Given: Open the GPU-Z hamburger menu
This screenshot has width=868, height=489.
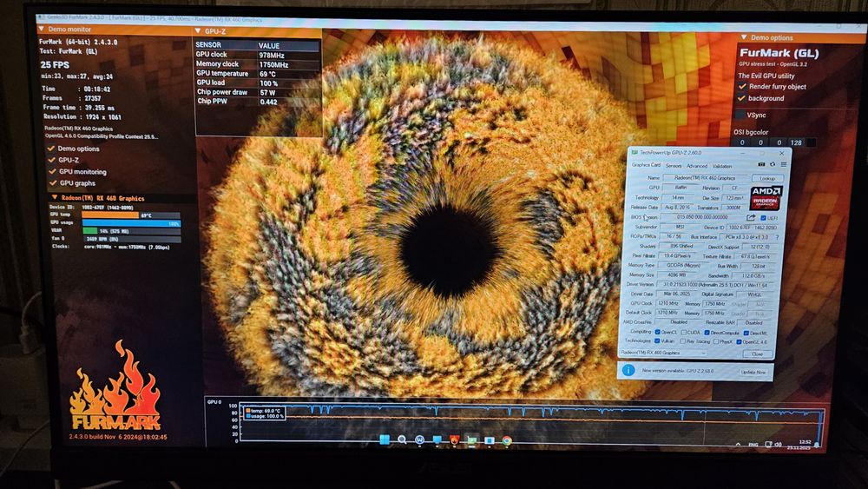Looking at the screenshot, I should (x=783, y=164).
